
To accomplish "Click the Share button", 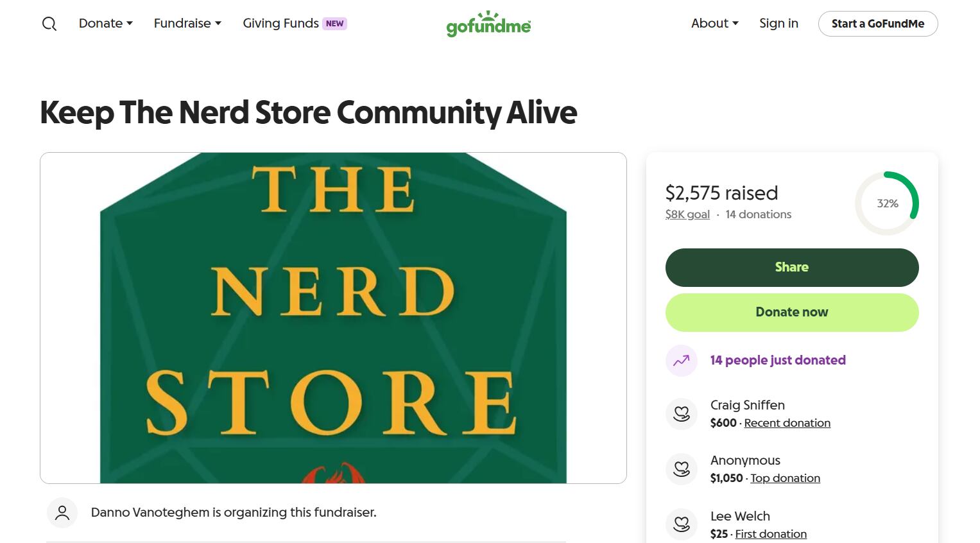I will [791, 267].
